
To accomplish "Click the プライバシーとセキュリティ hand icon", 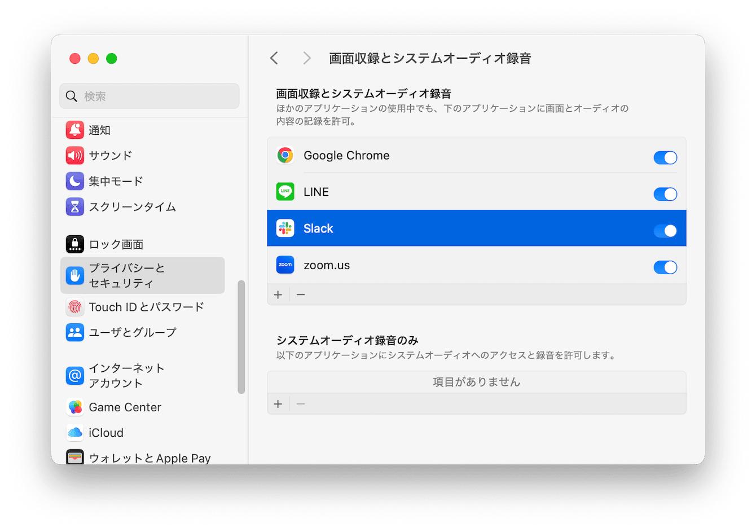I will click(75, 275).
